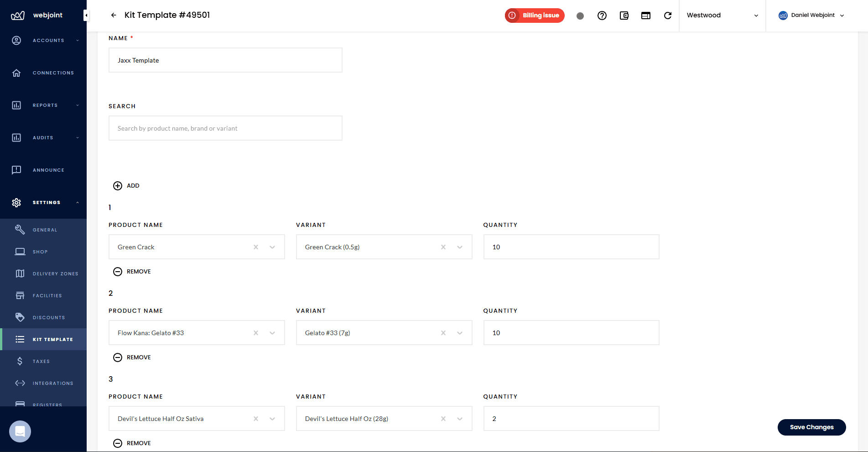Click the Audits icon in the sidebar
The image size is (868, 452).
point(16,137)
